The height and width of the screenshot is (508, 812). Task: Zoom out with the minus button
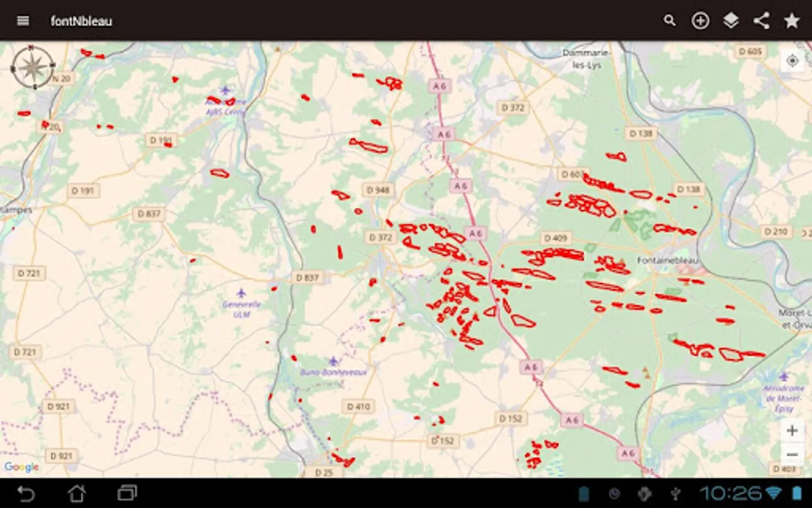(792, 454)
